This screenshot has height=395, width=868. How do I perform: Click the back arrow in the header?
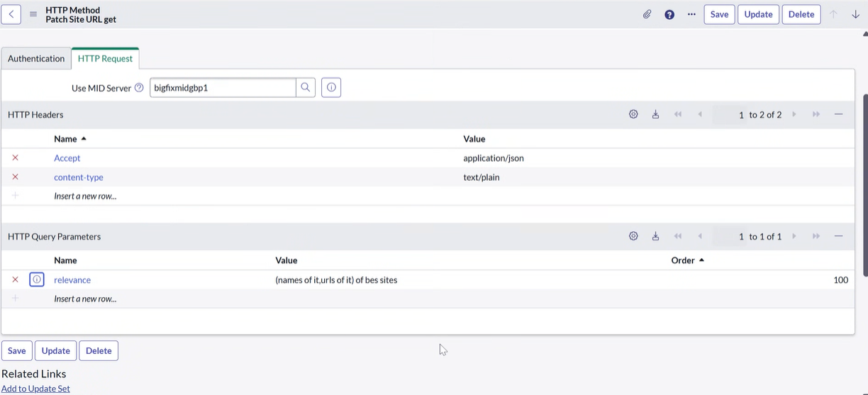tap(11, 14)
